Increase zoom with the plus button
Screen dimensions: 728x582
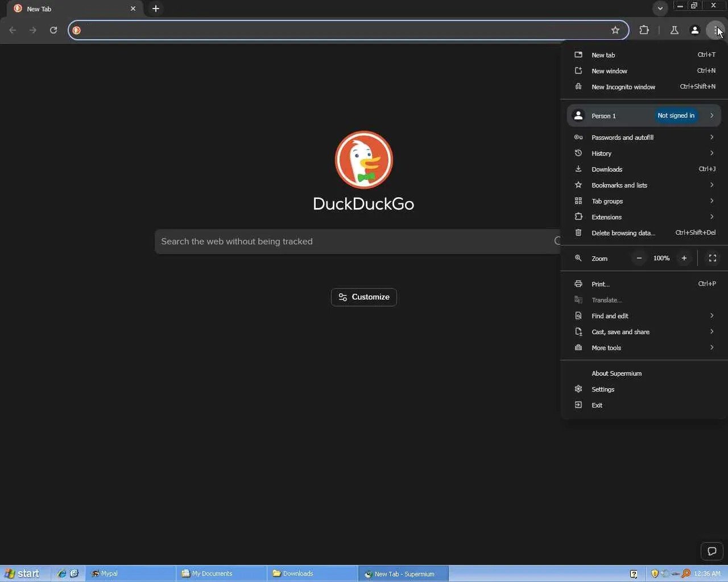(684, 259)
